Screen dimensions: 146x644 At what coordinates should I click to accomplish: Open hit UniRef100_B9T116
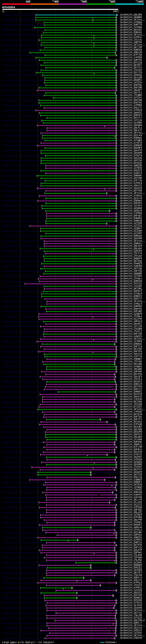[x=131, y=63]
